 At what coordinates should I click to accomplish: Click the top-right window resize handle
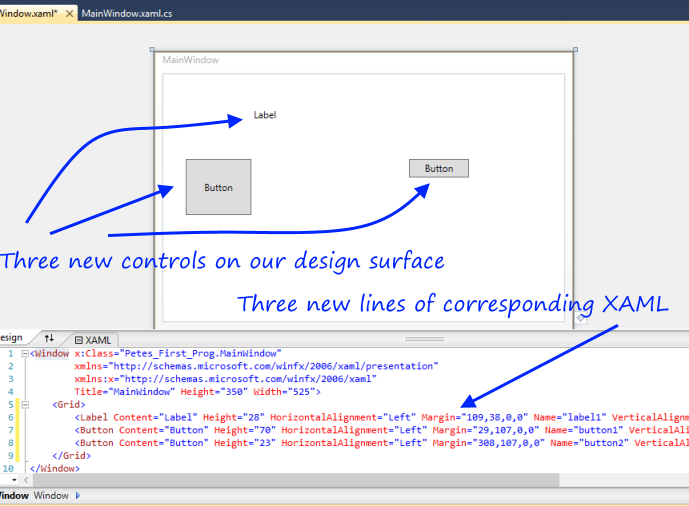pyautogui.click(x=575, y=49)
